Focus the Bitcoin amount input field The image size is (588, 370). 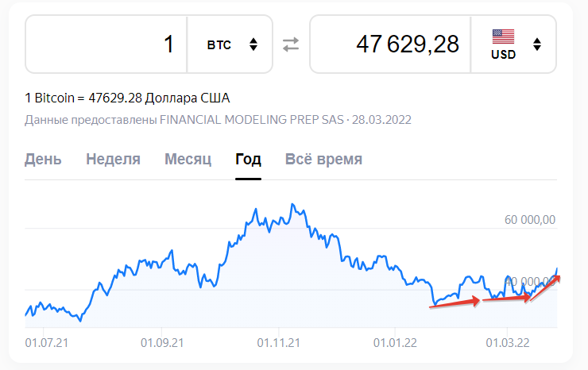pyautogui.click(x=107, y=44)
